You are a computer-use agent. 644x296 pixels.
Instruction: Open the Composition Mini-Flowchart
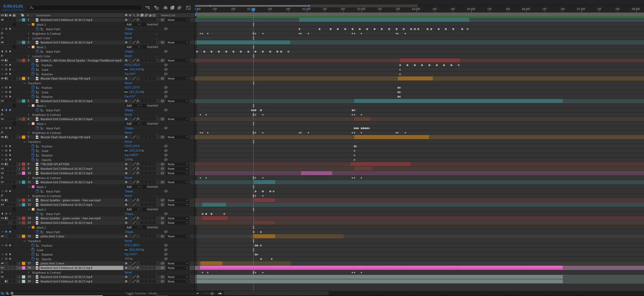pos(148,8)
